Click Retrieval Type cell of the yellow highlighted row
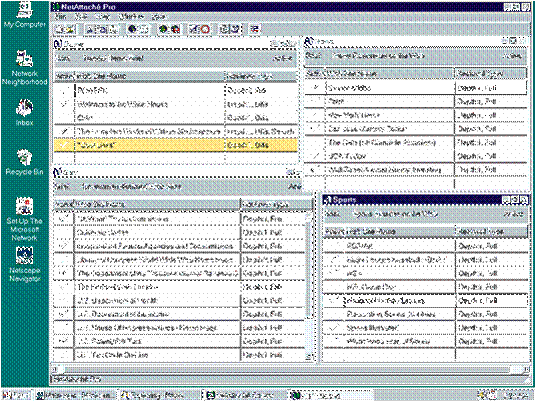 (x=261, y=145)
